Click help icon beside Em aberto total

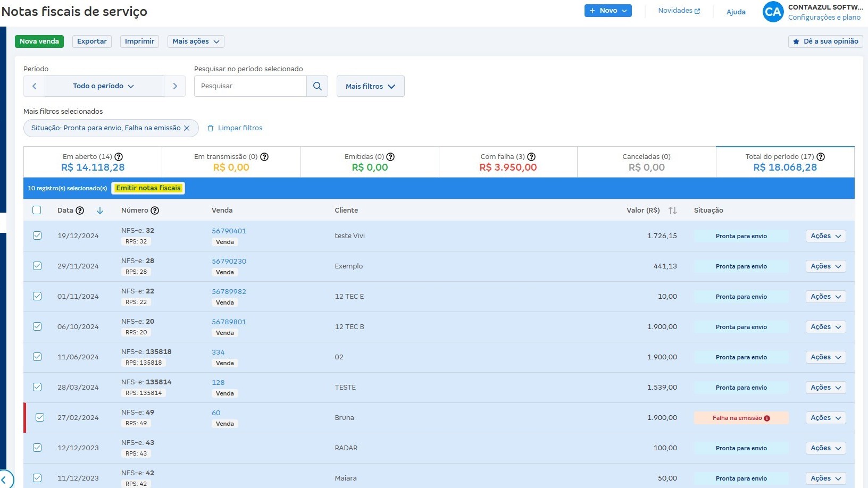(119, 157)
